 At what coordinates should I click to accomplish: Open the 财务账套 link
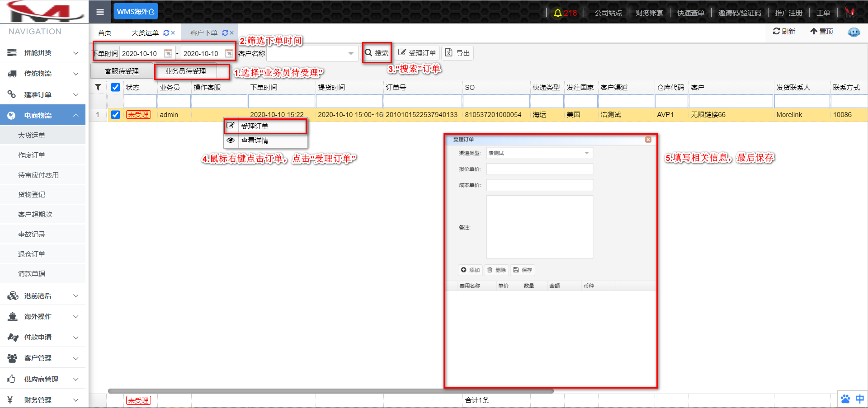click(x=649, y=13)
